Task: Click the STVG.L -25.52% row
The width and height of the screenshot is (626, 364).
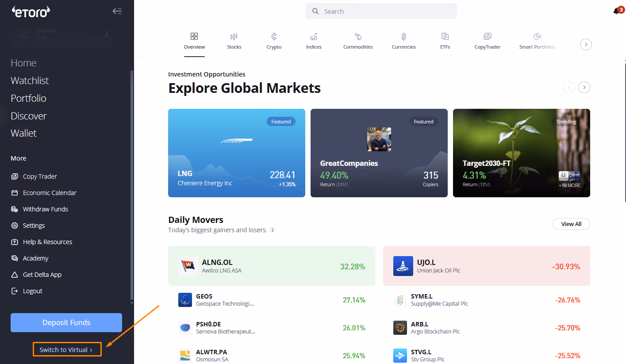Action: (x=487, y=356)
